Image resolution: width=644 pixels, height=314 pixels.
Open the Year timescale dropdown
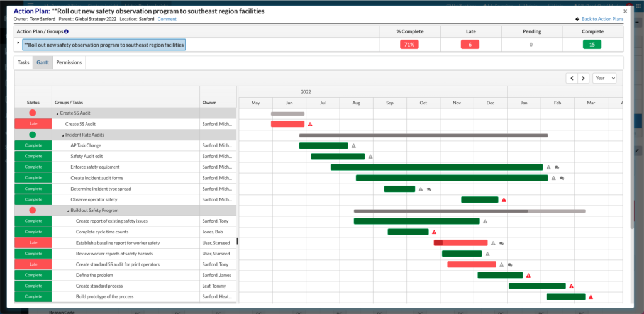pyautogui.click(x=604, y=79)
